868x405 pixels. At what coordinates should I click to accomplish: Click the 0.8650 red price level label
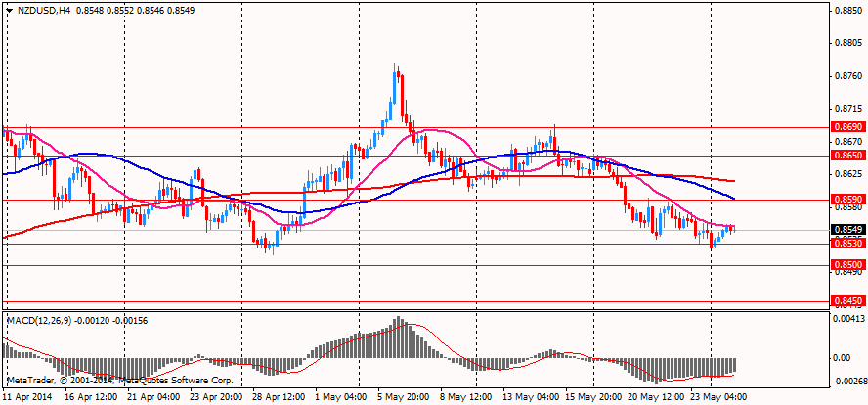[848, 156]
